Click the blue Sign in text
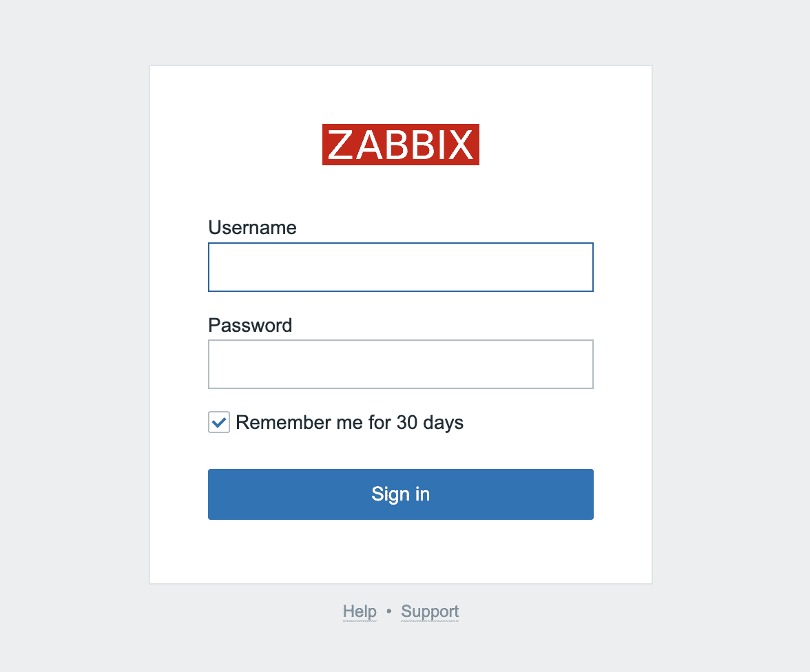Screen dimensions: 810x672 coord(400,494)
